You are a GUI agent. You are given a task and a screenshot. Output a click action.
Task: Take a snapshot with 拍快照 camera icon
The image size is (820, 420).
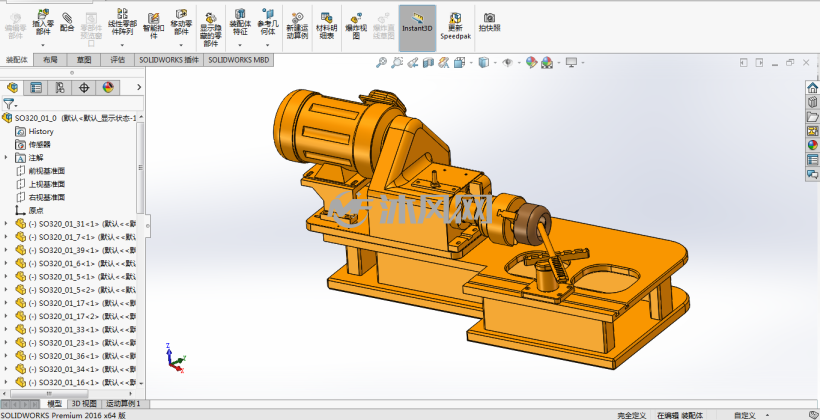489,22
